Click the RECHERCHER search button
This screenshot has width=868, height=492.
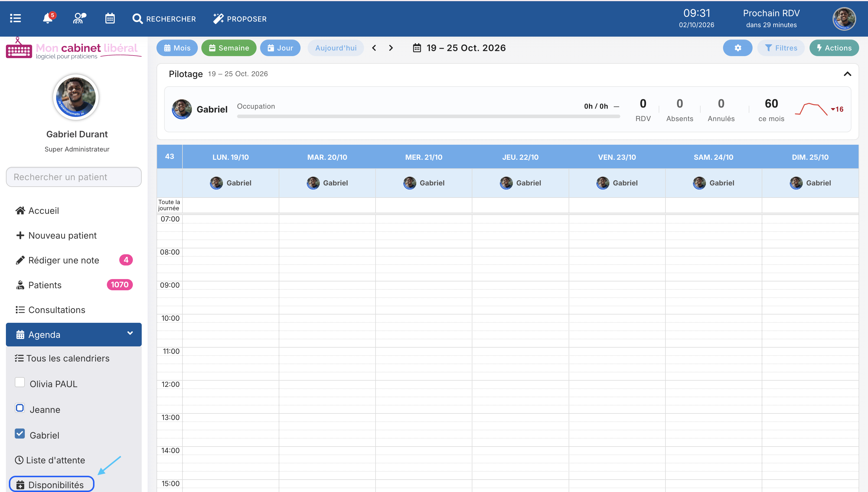[x=164, y=19]
